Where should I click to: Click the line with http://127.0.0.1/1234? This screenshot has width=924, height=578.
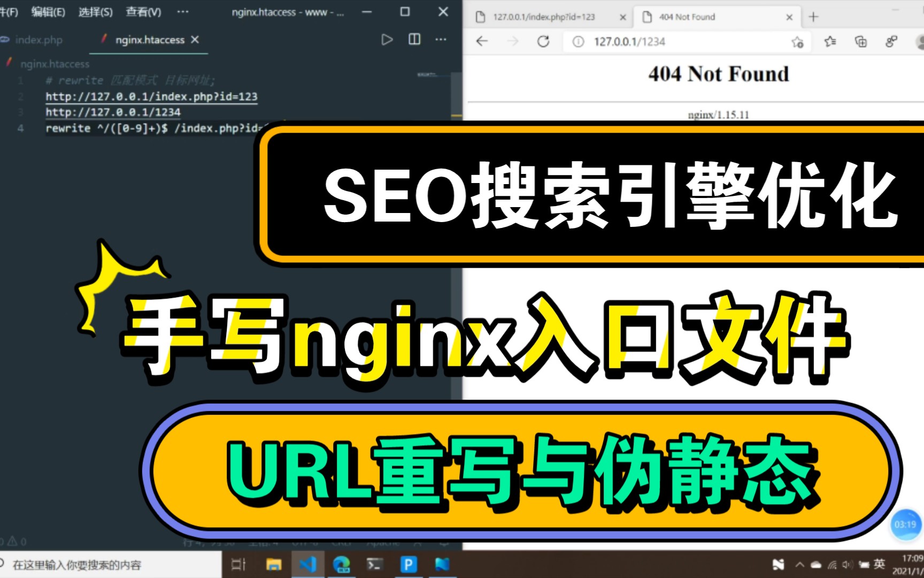click(113, 112)
